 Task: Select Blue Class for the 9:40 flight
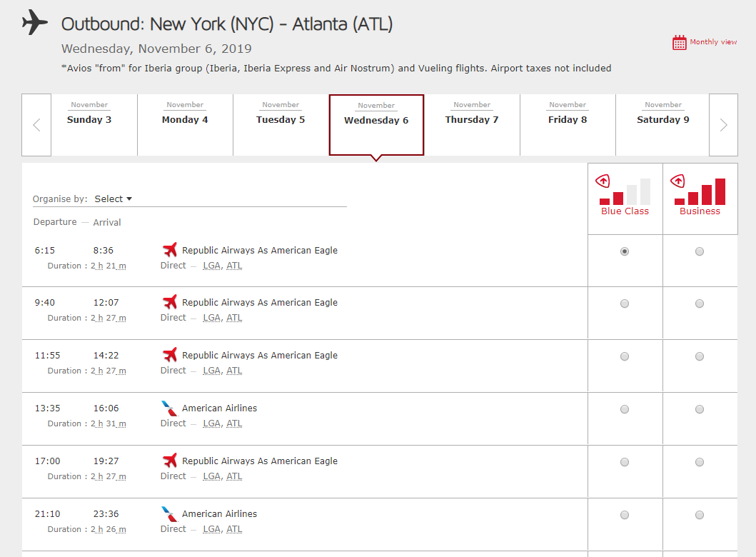click(x=625, y=303)
